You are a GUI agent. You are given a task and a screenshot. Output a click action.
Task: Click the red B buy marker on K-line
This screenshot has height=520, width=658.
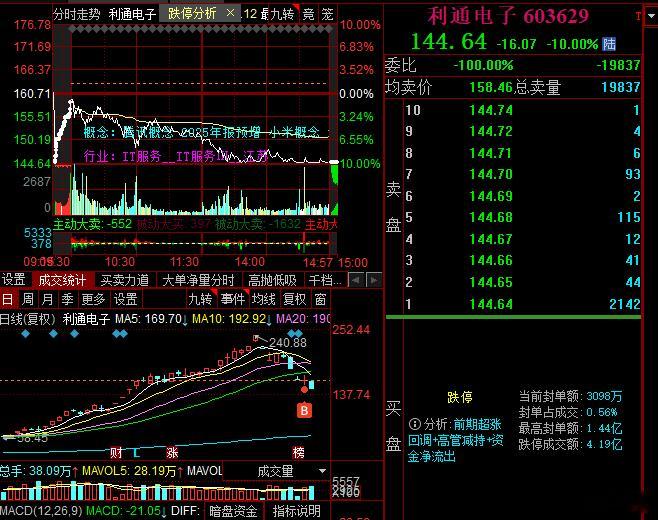(x=304, y=410)
